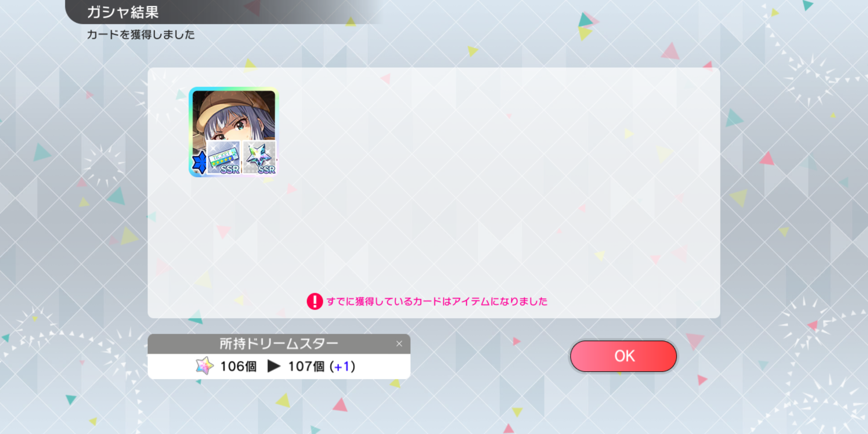Tap the blue +1 gain indicator
Image resolution: width=868 pixels, height=434 pixels.
(x=342, y=366)
